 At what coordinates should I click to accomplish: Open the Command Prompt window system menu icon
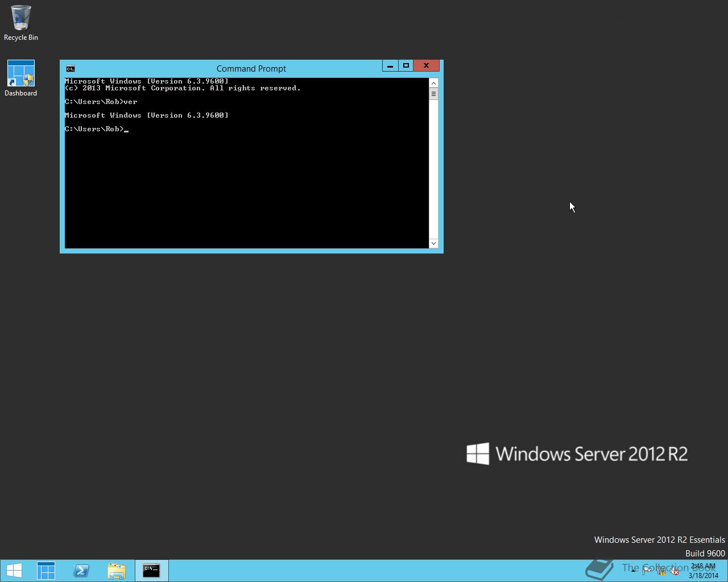(70, 69)
